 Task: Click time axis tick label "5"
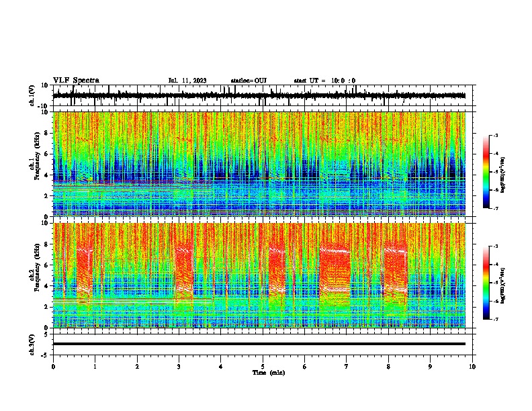[x=263, y=367]
